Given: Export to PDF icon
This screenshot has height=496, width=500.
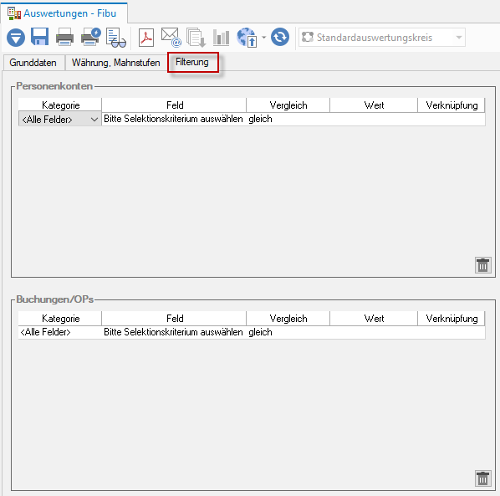Looking at the screenshot, I should (x=146, y=37).
